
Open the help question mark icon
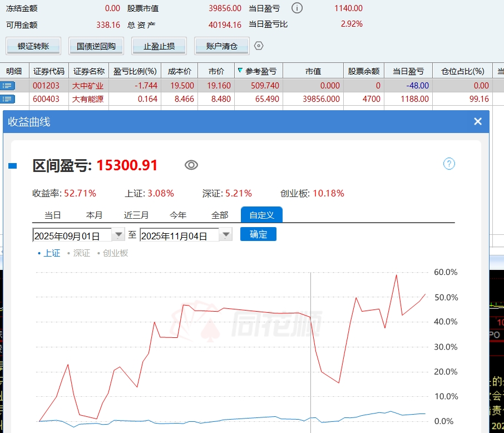click(x=449, y=164)
